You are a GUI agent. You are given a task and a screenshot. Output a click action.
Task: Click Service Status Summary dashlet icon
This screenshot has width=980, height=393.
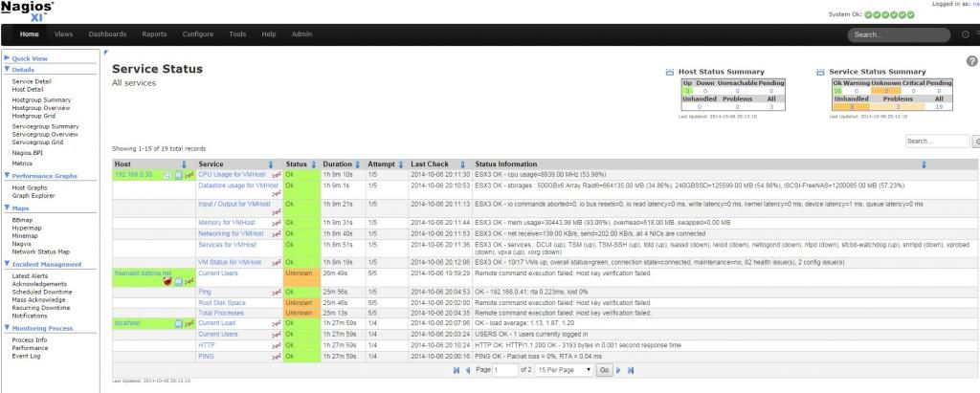coord(820,72)
